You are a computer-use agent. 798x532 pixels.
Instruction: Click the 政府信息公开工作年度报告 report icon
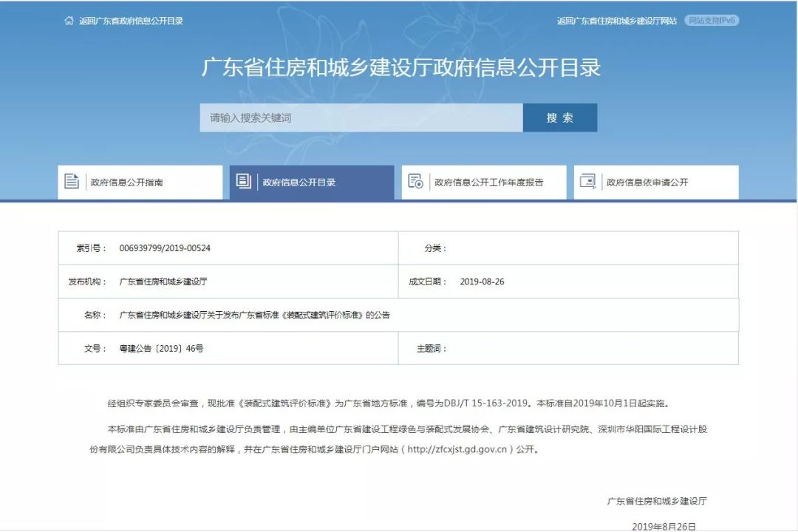pyautogui.click(x=416, y=181)
